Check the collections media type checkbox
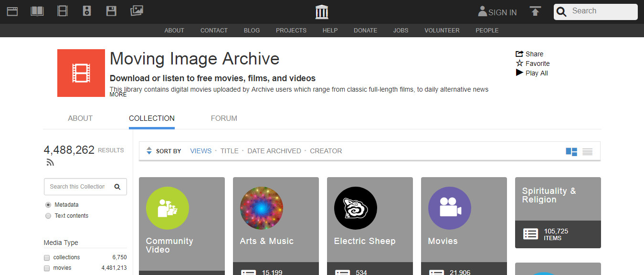 click(x=47, y=257)
